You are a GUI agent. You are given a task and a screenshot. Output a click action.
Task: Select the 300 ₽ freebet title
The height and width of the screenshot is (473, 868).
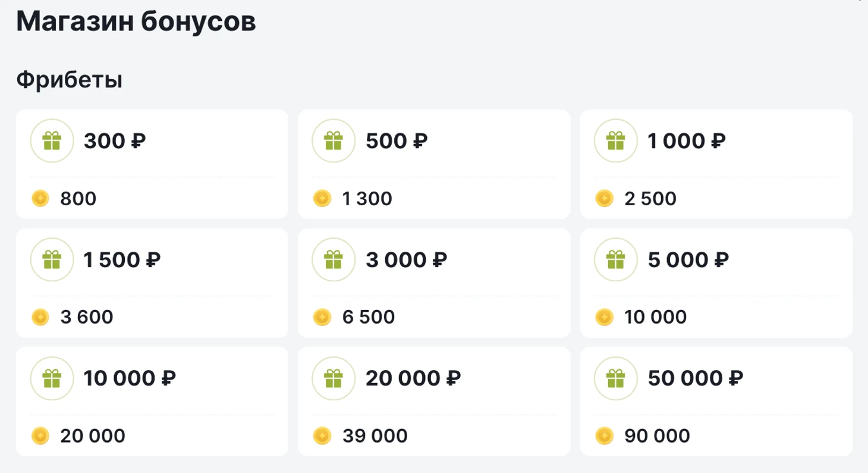[x=115, y=141]
